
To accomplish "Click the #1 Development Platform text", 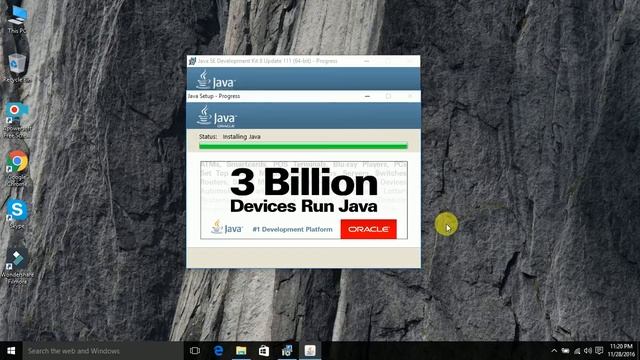I will pos(292,229).
